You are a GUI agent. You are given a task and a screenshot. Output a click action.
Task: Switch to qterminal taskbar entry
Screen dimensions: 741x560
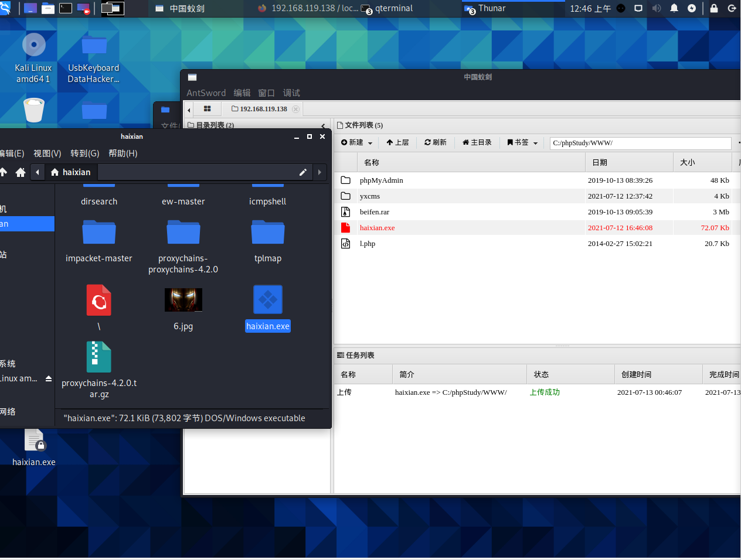click(x=387, y=8)
